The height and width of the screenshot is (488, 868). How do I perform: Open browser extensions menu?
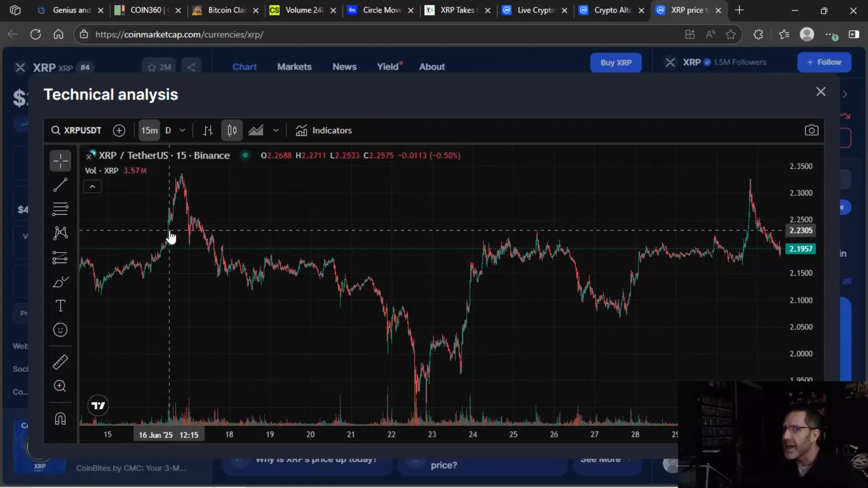[x=758, y=34]
